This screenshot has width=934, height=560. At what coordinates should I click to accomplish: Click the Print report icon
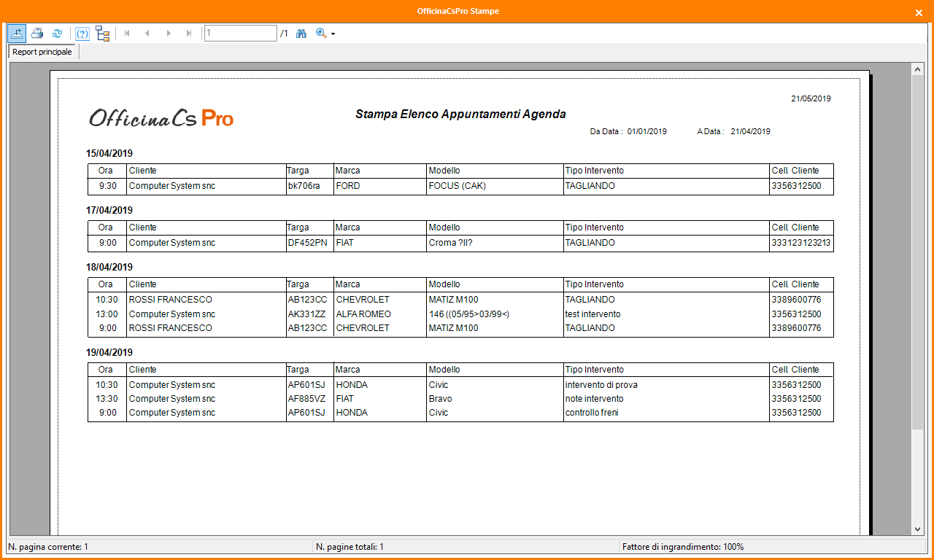(37, 33)
